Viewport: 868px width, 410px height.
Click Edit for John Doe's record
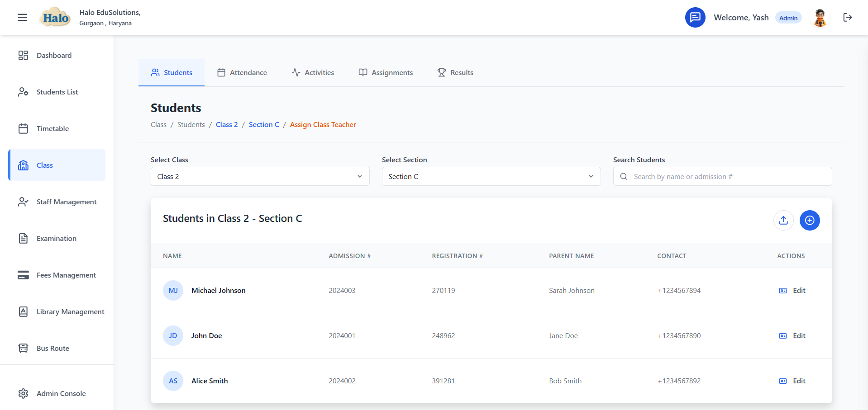coord(799,335)
